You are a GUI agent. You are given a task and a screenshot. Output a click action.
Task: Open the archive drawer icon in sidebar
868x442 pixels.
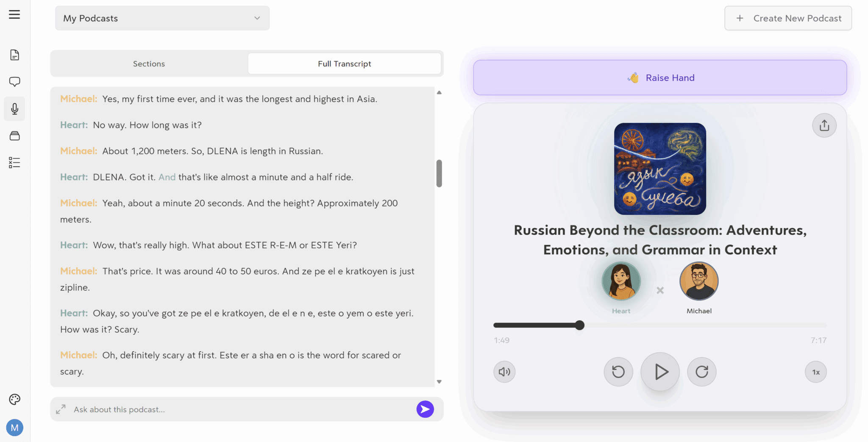coord(14,136)
